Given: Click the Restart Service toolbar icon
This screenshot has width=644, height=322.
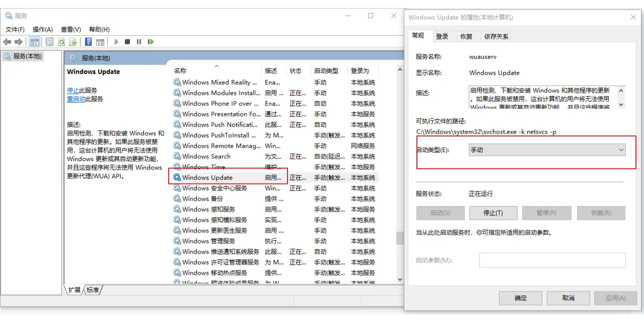Looking at the screenshot, I should point(151,42).
